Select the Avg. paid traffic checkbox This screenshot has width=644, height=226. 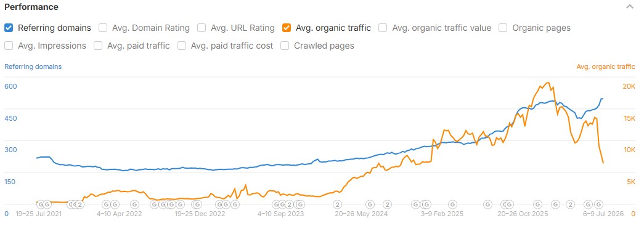coord(98,46)
